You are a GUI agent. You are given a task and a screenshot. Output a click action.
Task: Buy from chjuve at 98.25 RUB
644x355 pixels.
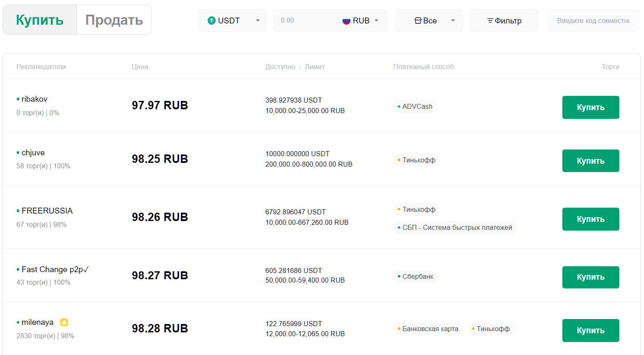tap(590, 161)
